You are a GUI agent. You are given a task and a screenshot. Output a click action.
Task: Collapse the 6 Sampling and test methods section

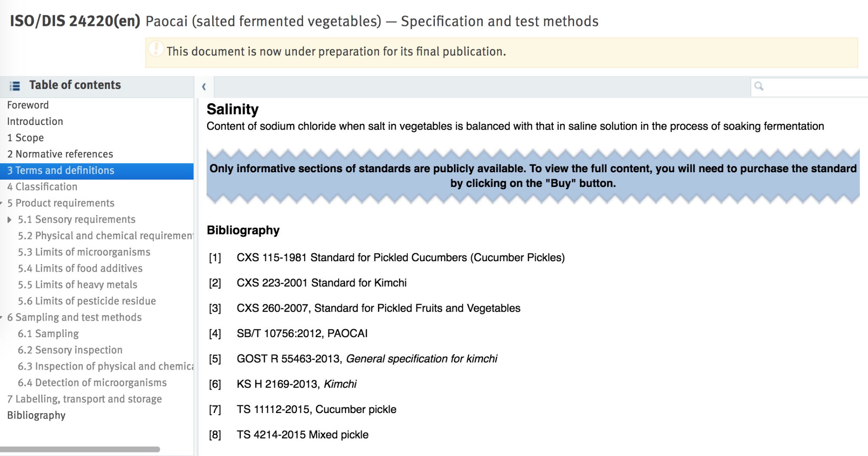click(x=2, y=318)
